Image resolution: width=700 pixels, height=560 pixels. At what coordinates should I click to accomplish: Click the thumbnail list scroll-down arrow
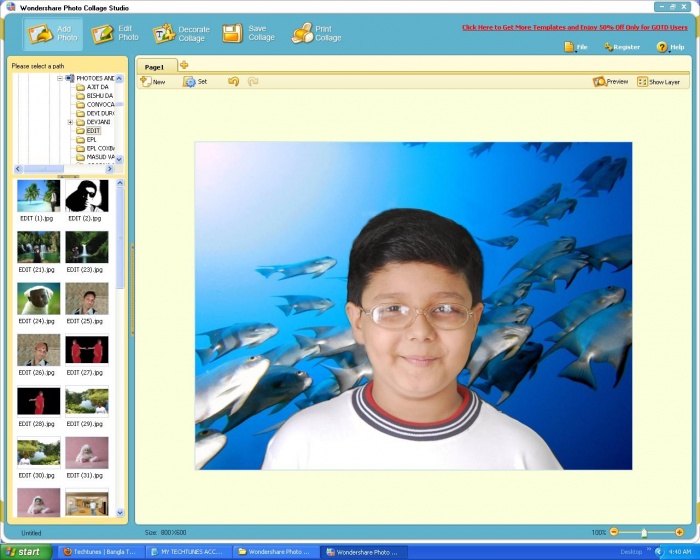click(120, 513)
